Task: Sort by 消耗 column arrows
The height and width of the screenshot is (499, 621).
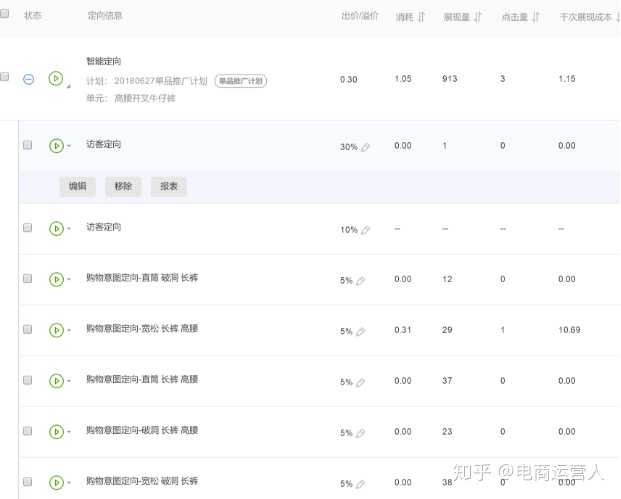Action: click(x=421, y=17)
